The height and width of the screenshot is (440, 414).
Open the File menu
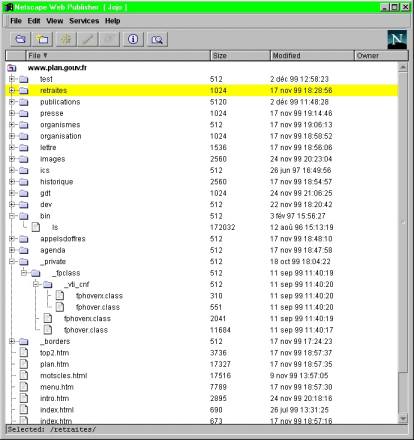[x=16, y=21]
